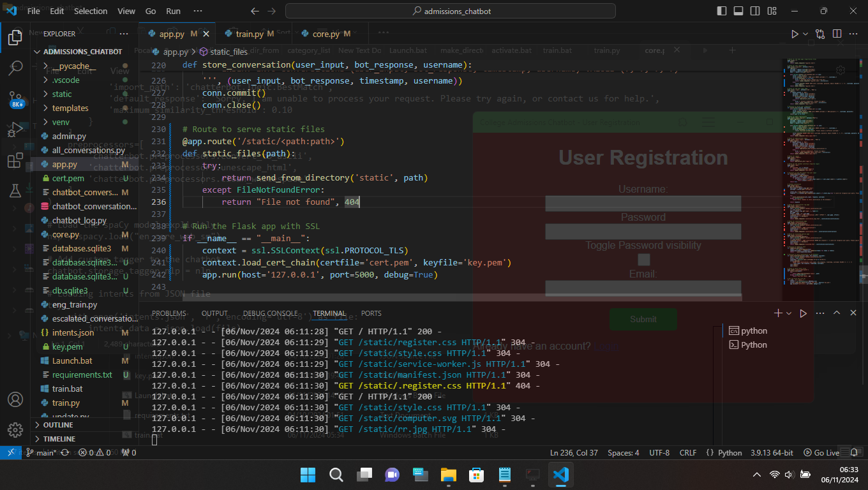
Task: Toggle the secondary side bar layout button
Action: coord(755,11)
